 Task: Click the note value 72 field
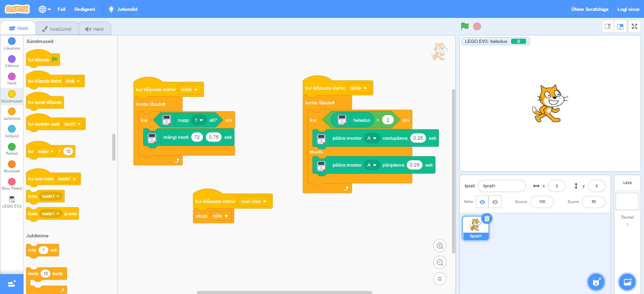(x=197, y=137)
